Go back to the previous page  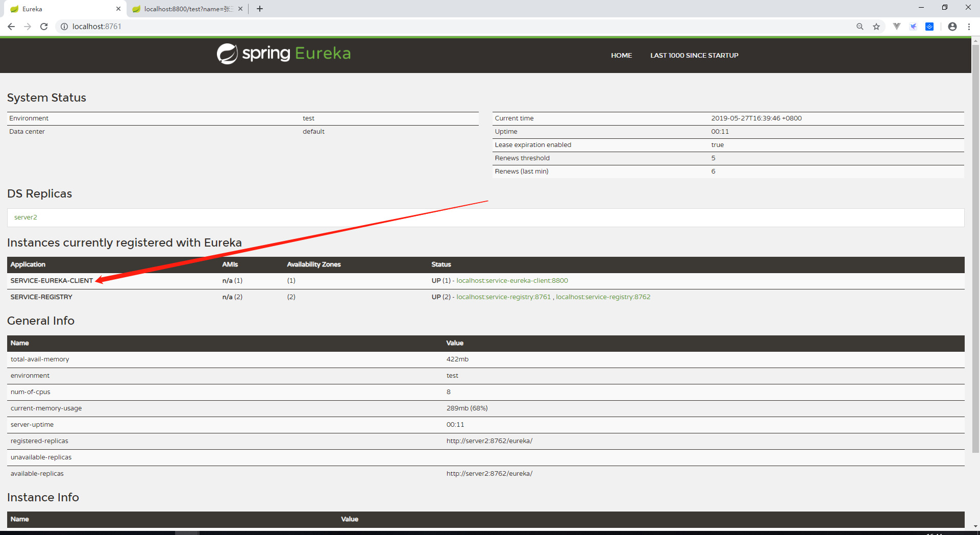tap(11, 27)
